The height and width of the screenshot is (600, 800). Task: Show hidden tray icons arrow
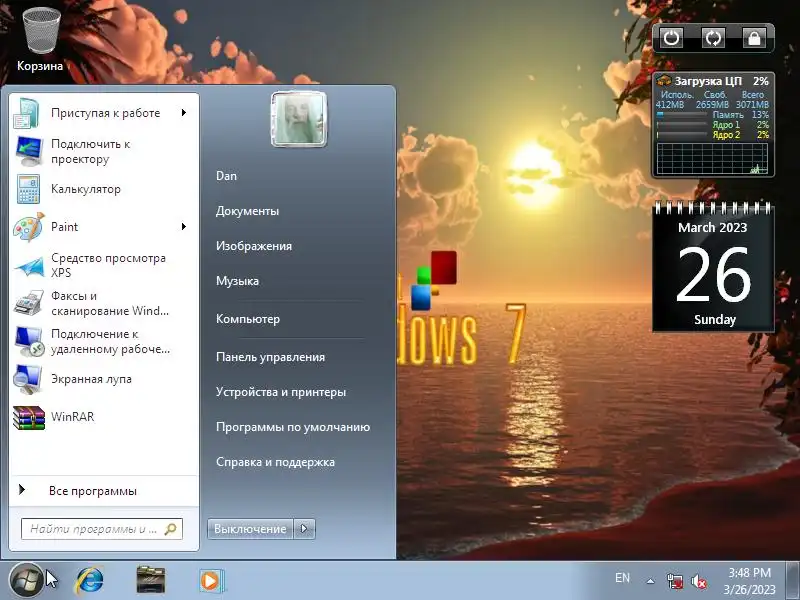(651, 581)
